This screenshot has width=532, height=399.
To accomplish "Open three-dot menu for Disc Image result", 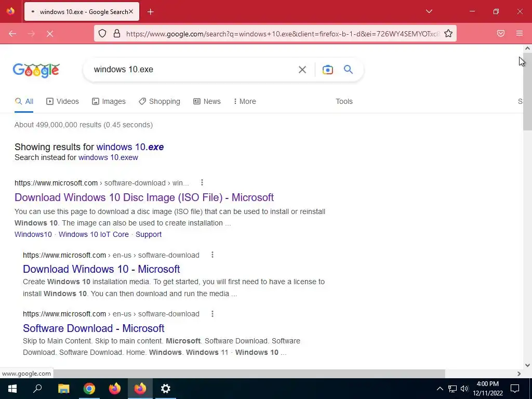I will tap(202, 182).
